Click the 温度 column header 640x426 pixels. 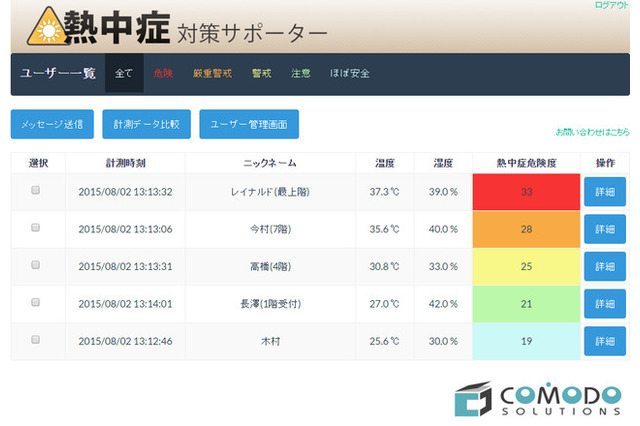tap(384, 163)
